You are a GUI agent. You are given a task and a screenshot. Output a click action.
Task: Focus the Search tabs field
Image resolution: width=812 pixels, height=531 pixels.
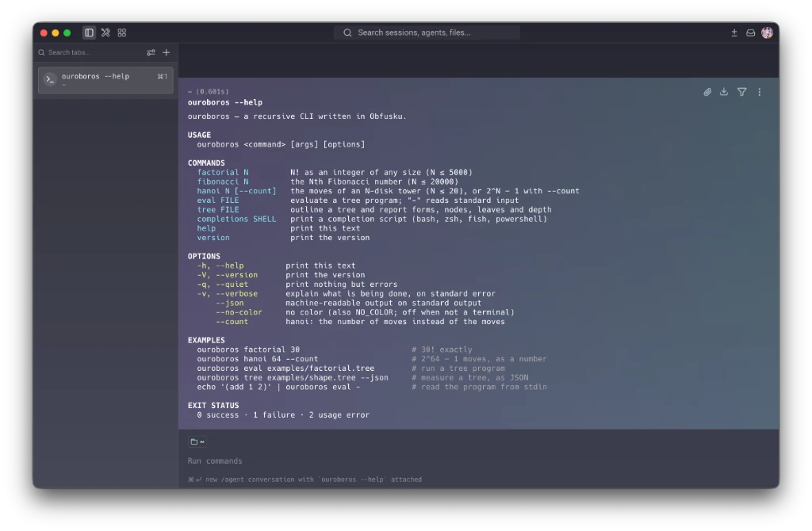click(x=90, y=52)
